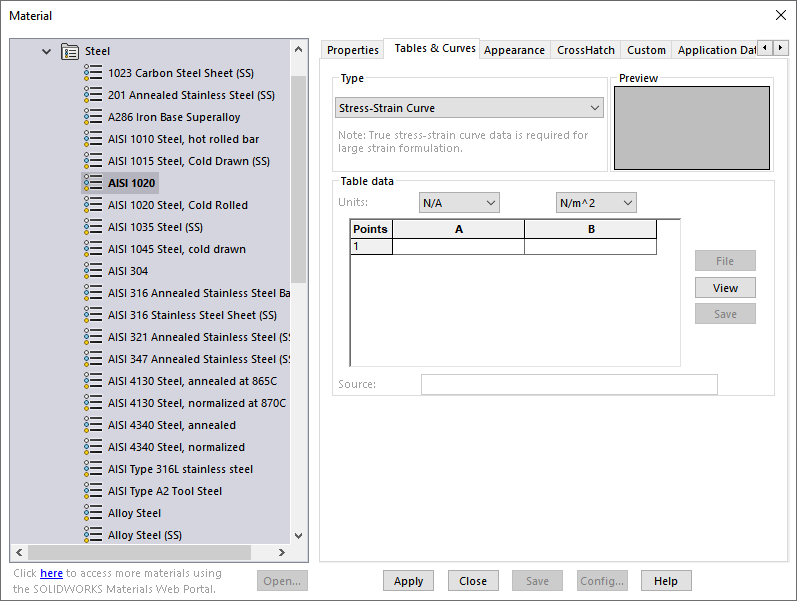Open the N/A units dropdown
Screen dimensions: 797x601
tap(459, 203)
